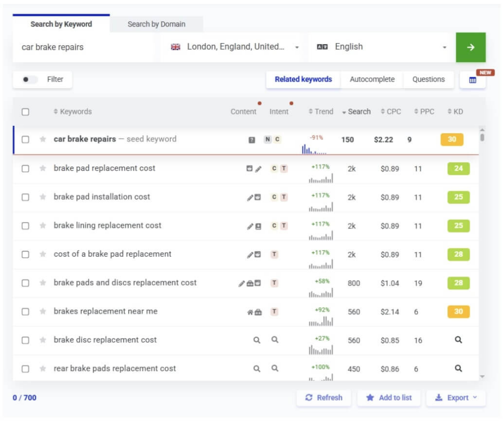Check the select-all checkbox in table header
This screenshot has height=424, width=504.
tap(25, 112)
